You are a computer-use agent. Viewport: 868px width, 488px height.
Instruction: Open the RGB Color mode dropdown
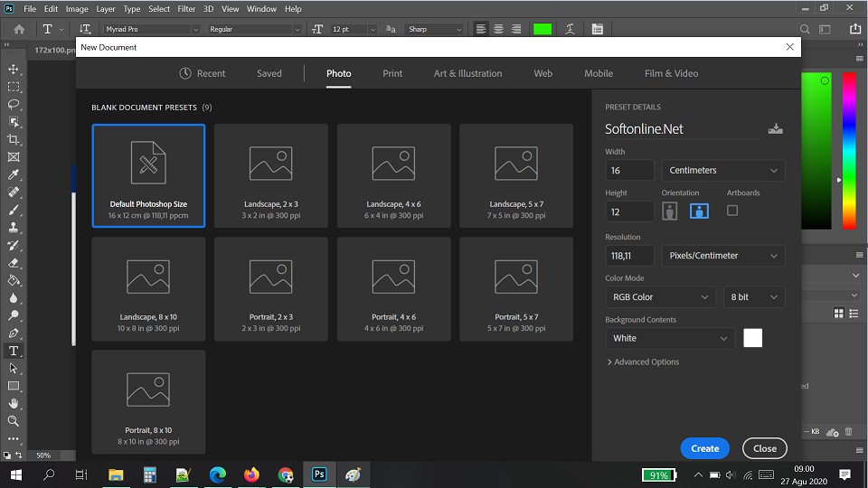660,296
